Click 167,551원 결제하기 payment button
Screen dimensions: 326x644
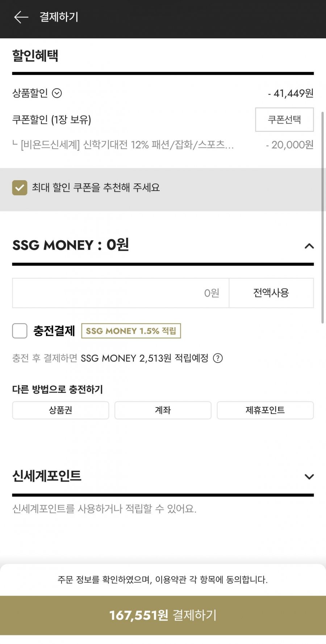163,615
